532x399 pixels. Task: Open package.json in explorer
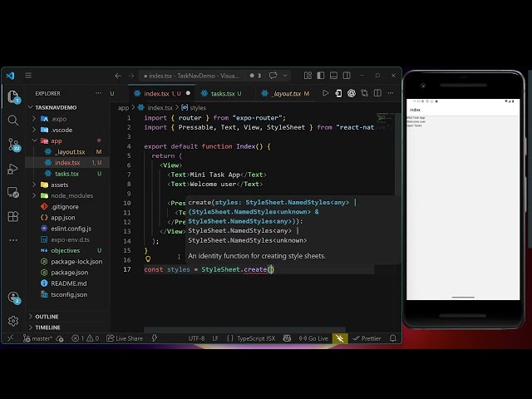69,273
